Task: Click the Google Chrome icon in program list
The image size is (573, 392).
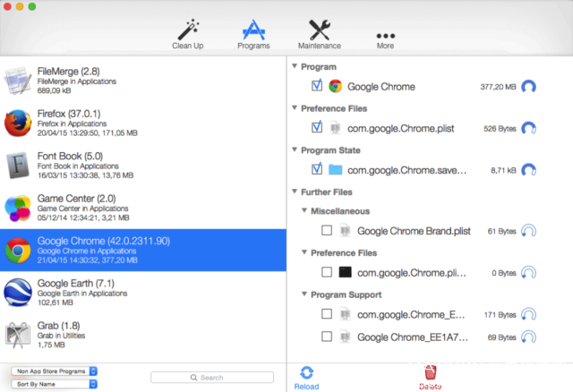Action: coord(18,251)
